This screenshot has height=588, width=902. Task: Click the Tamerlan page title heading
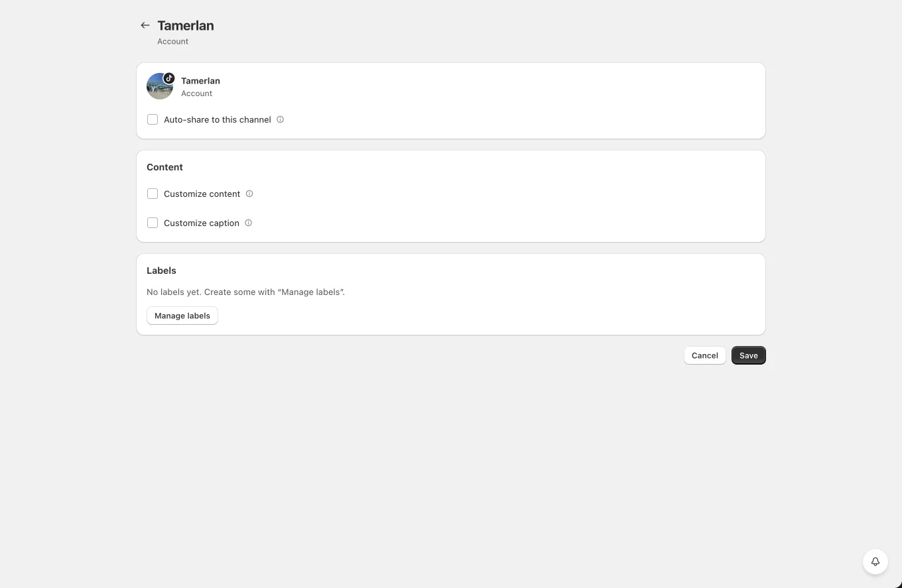coord(186,25)
